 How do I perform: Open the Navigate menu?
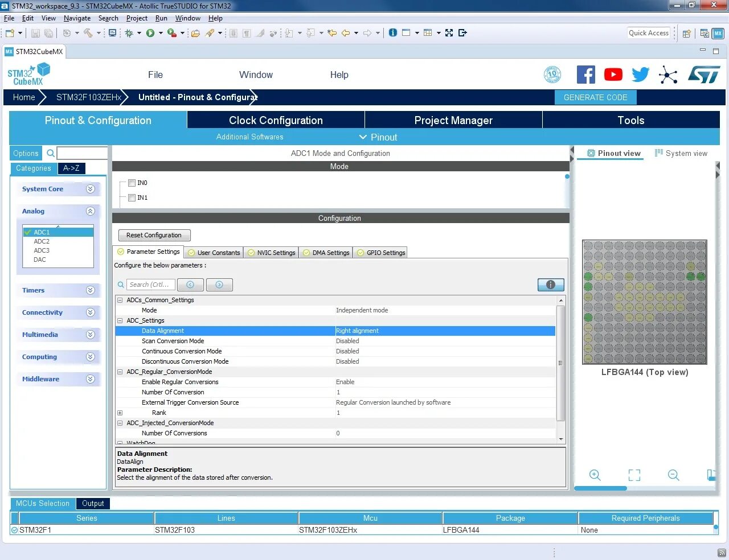tap(77, 18)
